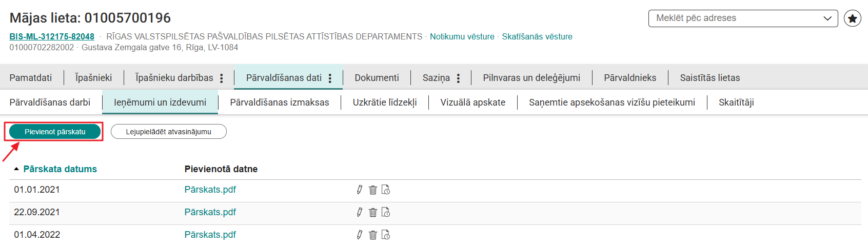Open file history icon for 01.04.2022 row
This screenshot has width=868, height=247.
386,235
